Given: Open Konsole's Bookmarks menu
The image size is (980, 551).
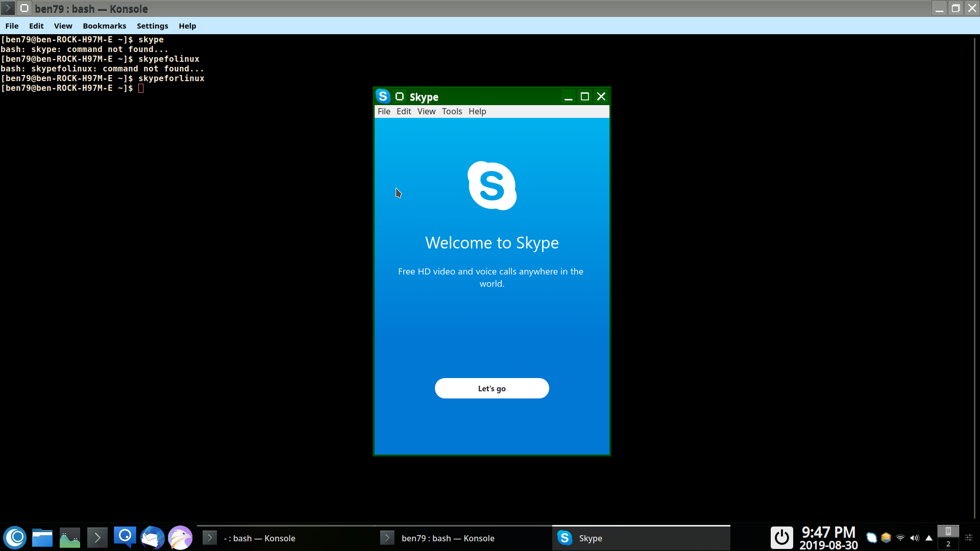Looking at the screenshot, I should click(x=104, y=26).
